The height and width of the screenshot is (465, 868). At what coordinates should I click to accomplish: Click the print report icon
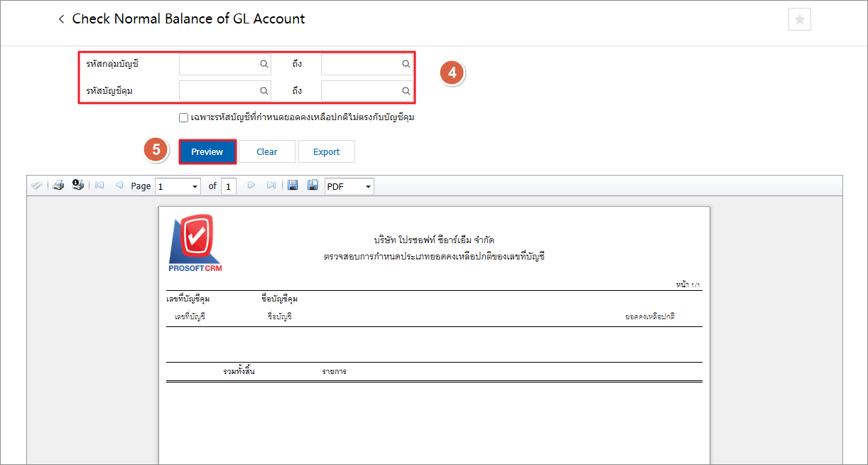59,186
